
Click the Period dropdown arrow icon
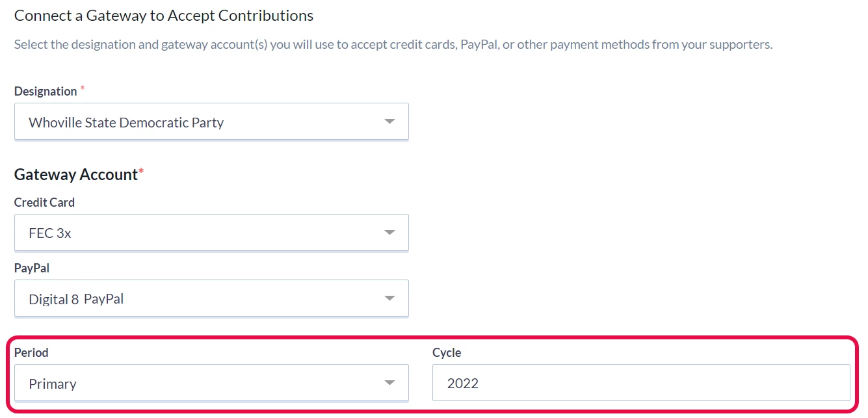(390, 383)
